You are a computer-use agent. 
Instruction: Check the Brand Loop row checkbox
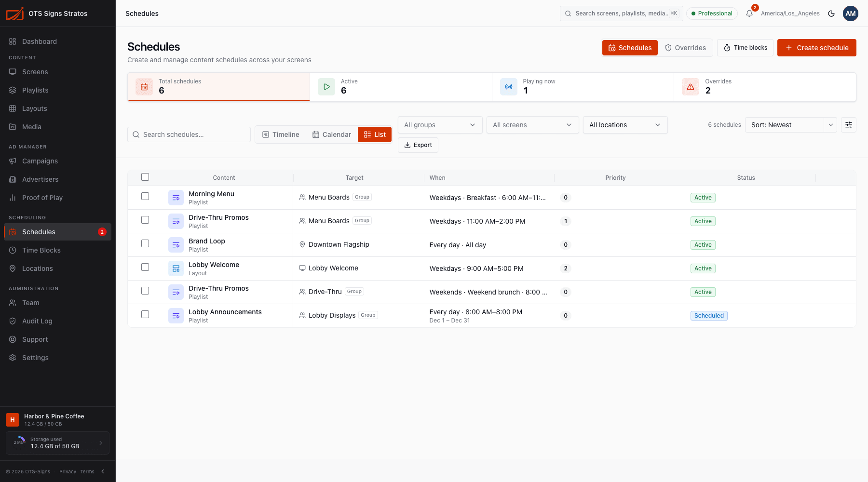tap(145, 243)
